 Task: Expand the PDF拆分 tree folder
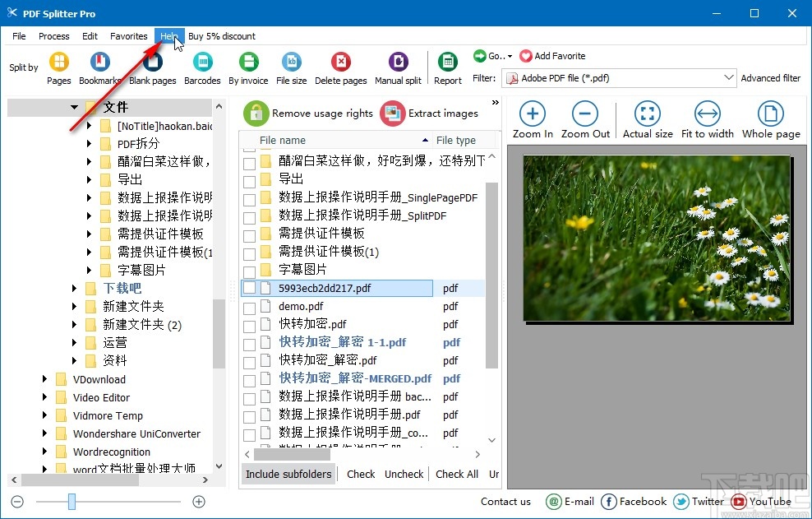(x=89, y=144)
